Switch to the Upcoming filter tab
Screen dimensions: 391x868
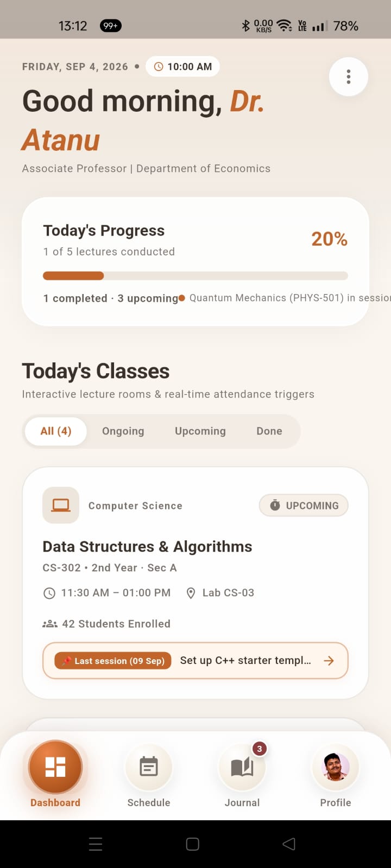coord(200,431)
